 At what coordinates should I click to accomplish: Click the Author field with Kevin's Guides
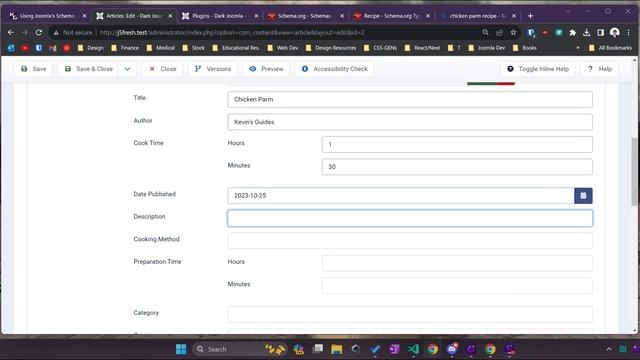pyautogui.click(x=410, y=122)
